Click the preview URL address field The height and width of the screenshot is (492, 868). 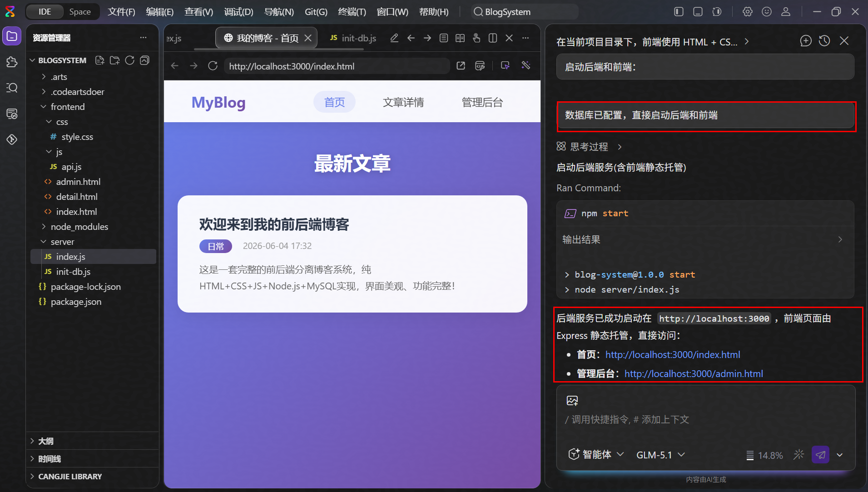point(337,66)
